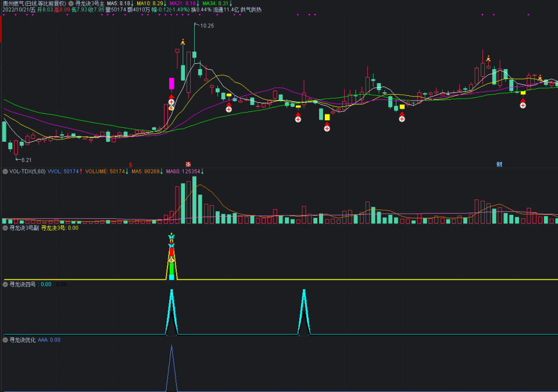Click the change value 幅-0.12(-1.49%)
The height and width of the screenshot is (392, 558).
point(171,10)
